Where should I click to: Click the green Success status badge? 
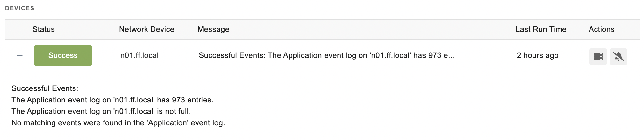click(63, 55)
